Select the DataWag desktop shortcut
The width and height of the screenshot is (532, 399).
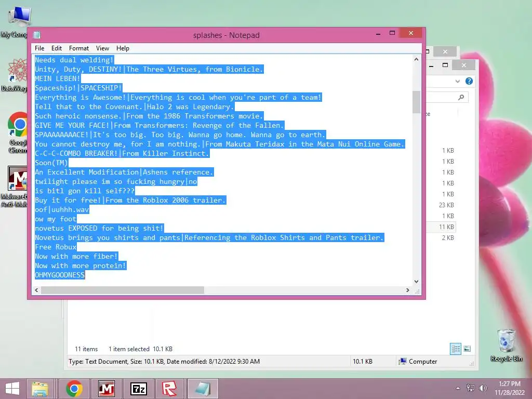(14, 75)
